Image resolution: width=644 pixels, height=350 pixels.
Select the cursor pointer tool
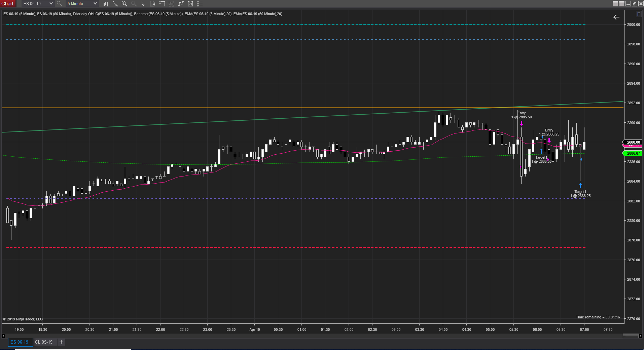(143, 4)
